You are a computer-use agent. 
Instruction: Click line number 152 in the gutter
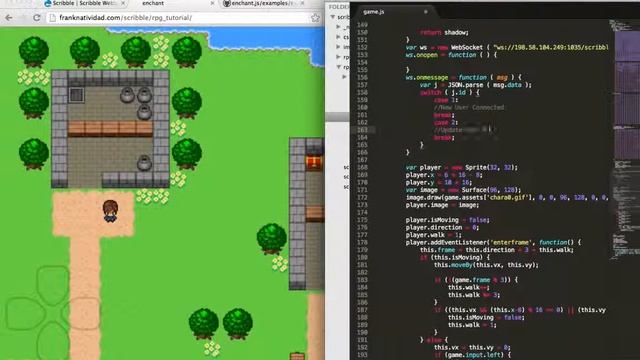362,47
